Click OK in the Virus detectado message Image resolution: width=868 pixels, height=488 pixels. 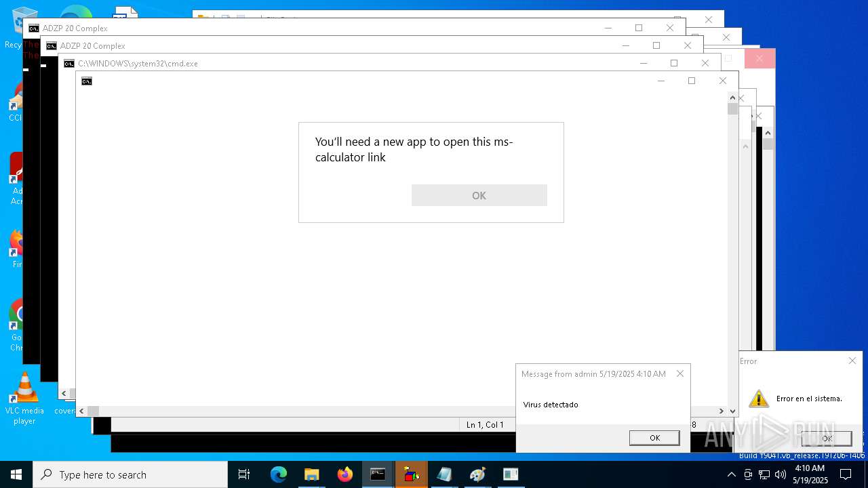654,438
